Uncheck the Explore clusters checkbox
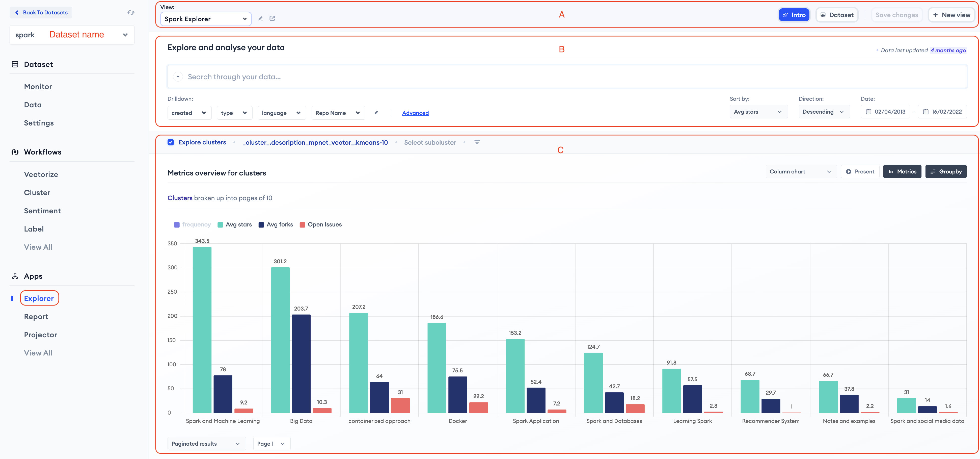This screenshot has width=980, height=459. pos(171,142)
